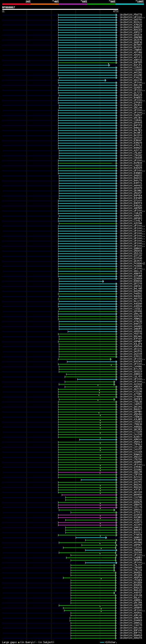Screen dimensions: 146x644
Task: Select label UniRef100_B0WDD3
Action: (x=131, y=98)
